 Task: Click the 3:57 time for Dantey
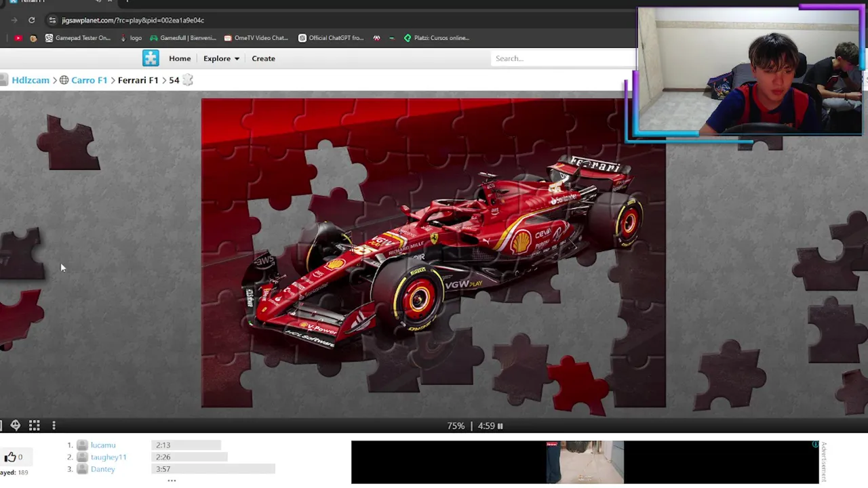point(163,469)
